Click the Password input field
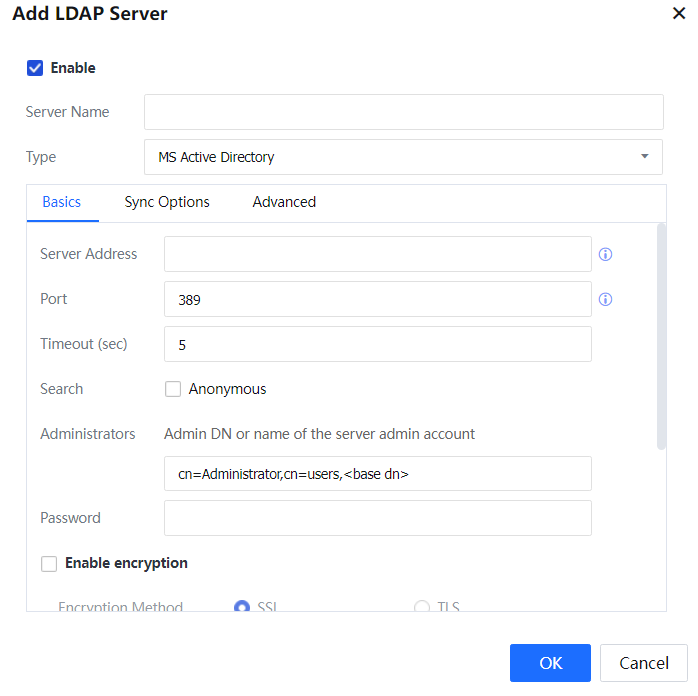Viewport: 698px width, 696px height. pyautogui.click(x=377, y=518)
